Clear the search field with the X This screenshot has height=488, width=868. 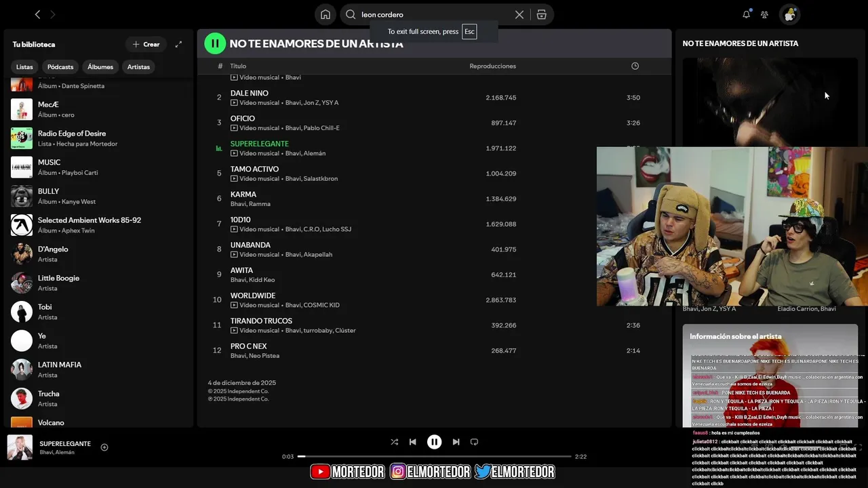(x=519, y=14)
